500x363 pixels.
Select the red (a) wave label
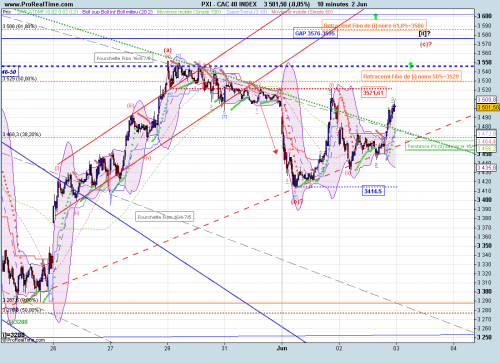click(x=167, y=50)
